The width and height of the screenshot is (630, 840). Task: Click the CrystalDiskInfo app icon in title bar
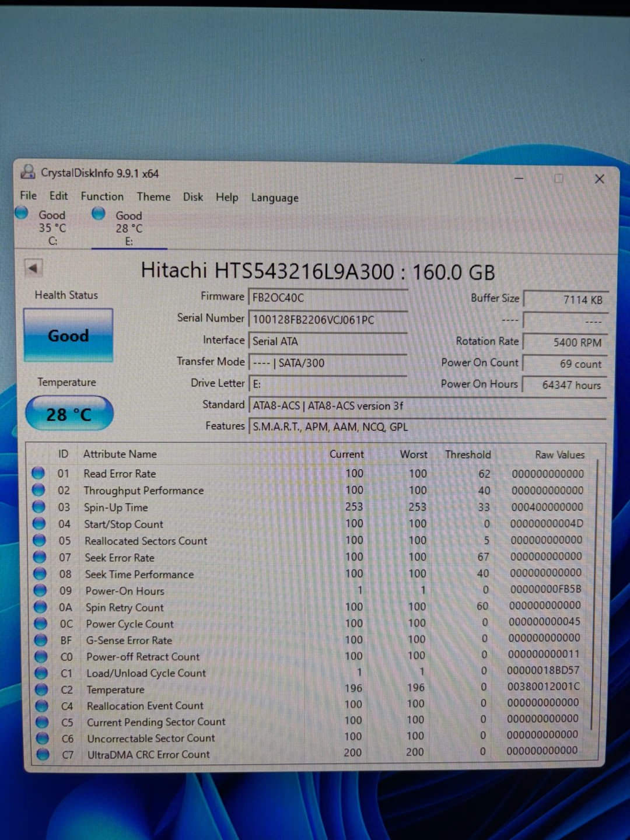point(27,171)
